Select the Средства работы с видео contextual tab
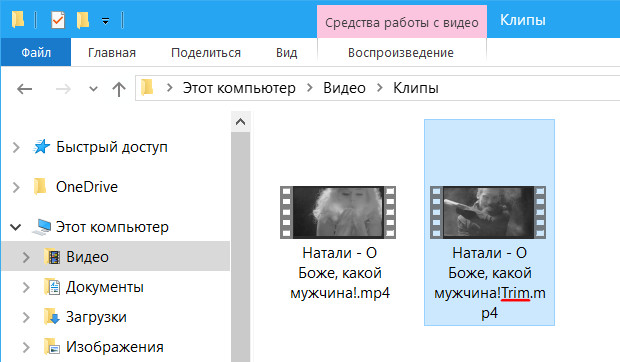 click(x=402, y=22)
